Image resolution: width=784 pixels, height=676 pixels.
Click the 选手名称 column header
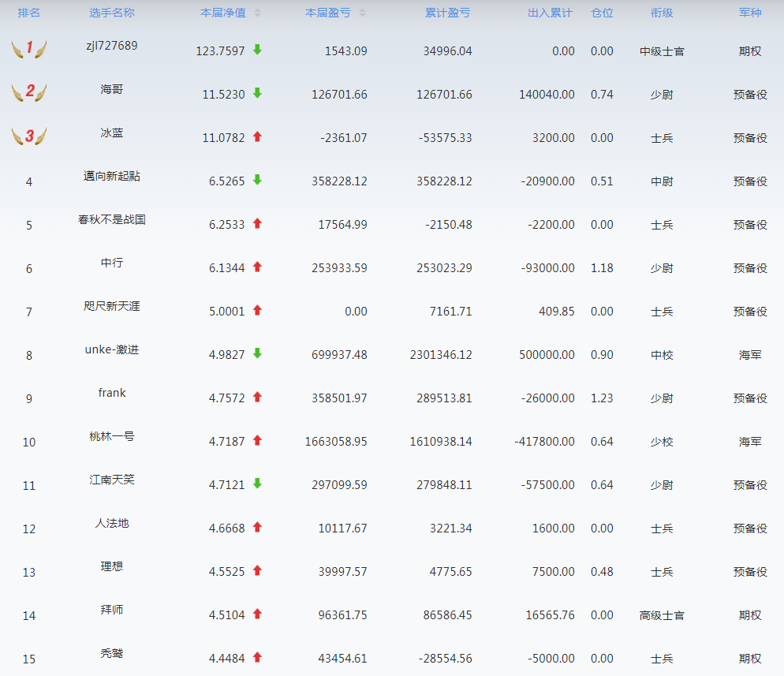point(112,13)
